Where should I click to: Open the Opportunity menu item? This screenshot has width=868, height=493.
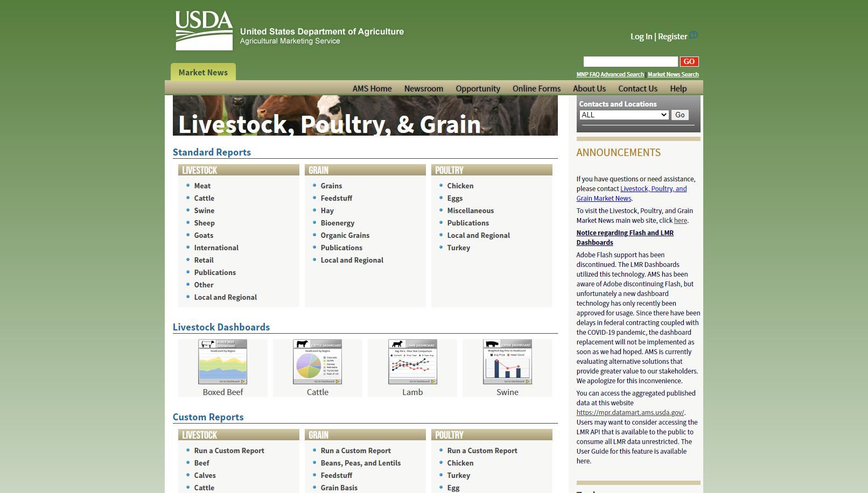tap(478, 88)
